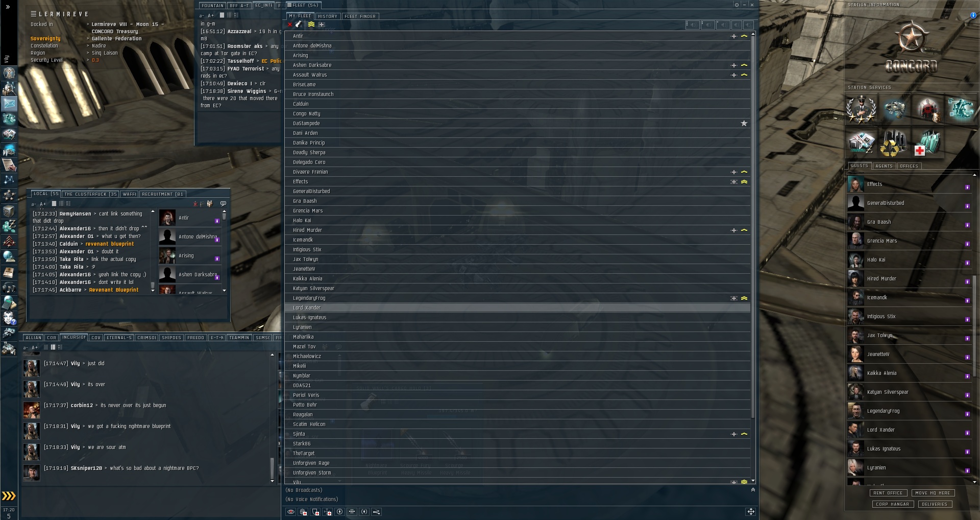
Task: Open the Reprocessing Plant recycling service
Action: (x=894, y=143)
